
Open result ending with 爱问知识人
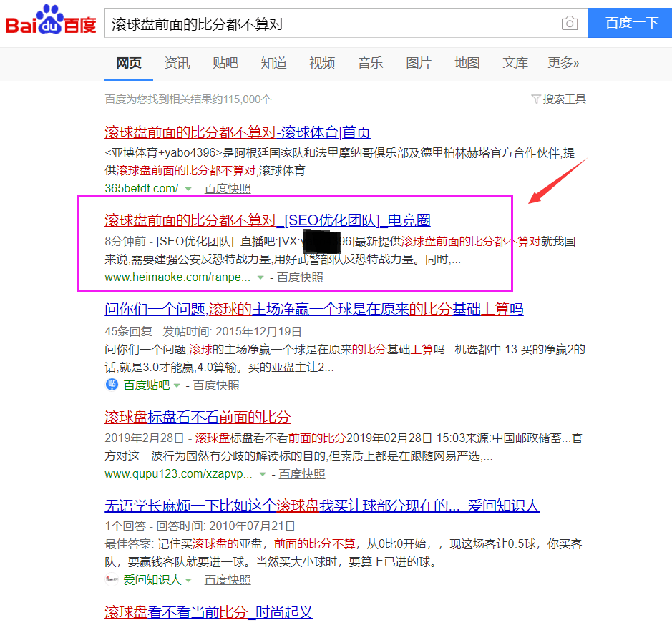pyautogui.click(x=322, y=506)
